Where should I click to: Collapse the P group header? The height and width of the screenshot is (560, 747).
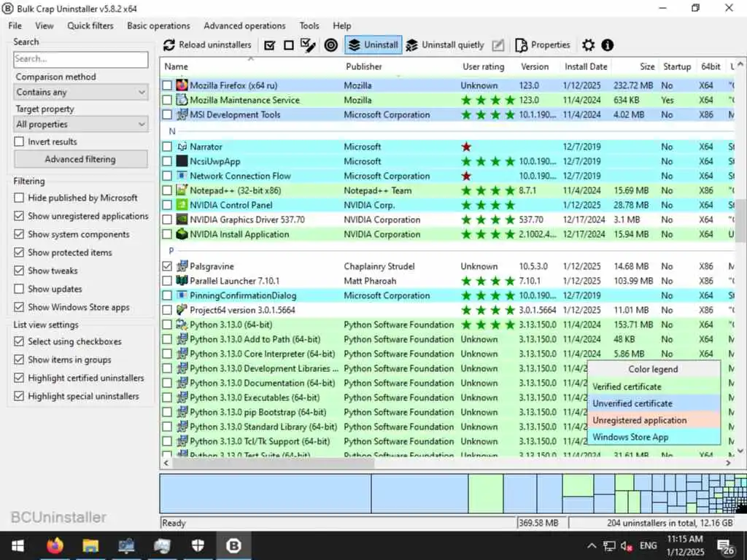pyautogui.click(x=171, y=251)
